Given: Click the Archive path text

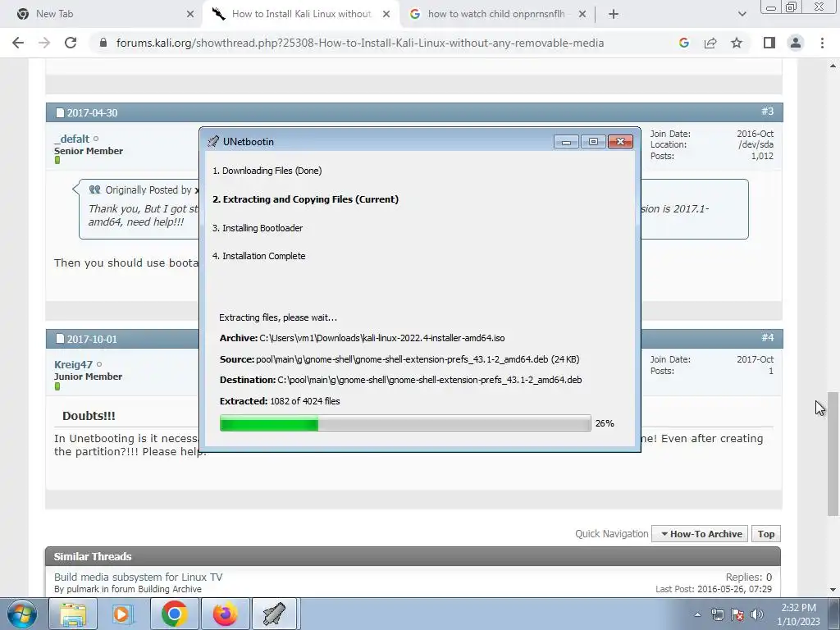Looking at the screenshot, I should [382, 338].
